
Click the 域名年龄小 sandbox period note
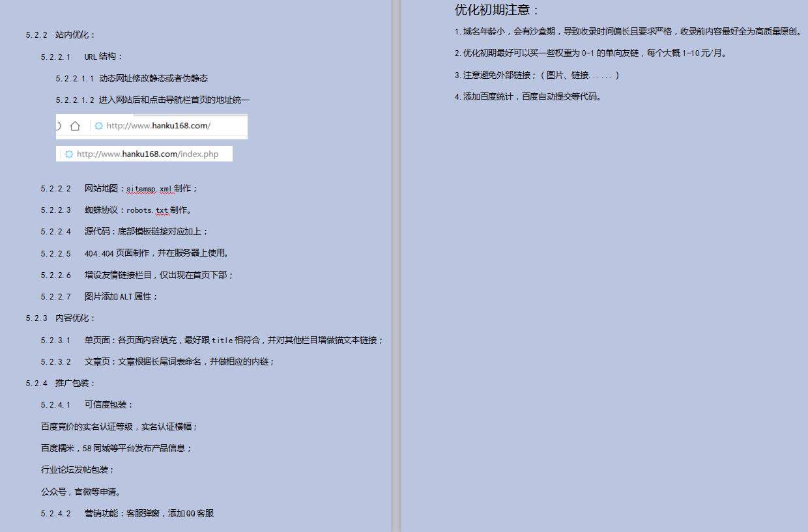pyautogui.click(x=628, y=31)
